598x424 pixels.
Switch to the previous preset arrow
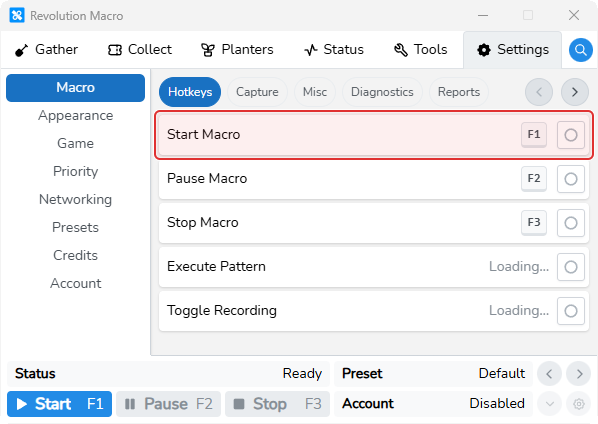click(549, 374)
